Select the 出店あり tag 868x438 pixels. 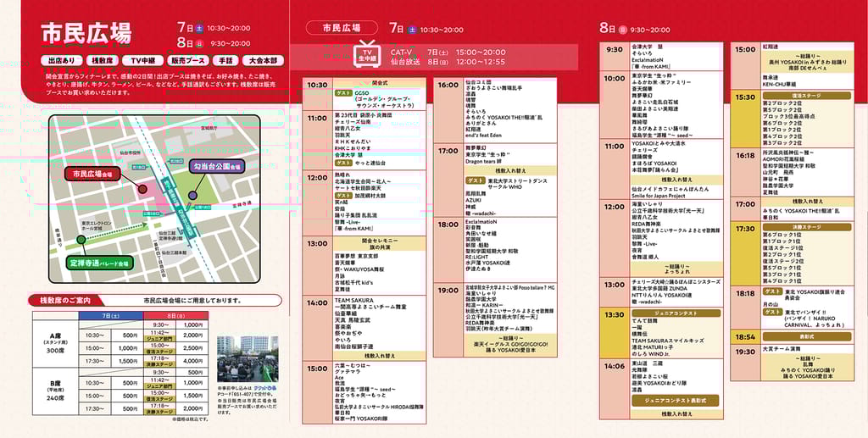click(61, 60)
